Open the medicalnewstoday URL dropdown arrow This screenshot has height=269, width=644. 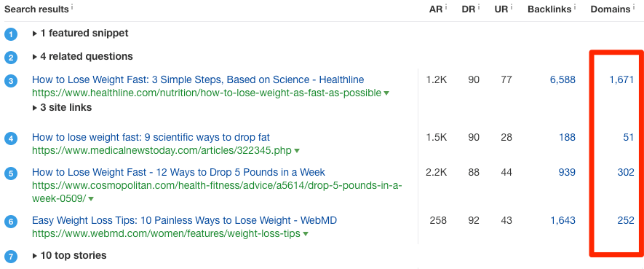pyautogui.click(x=297, y=151)
